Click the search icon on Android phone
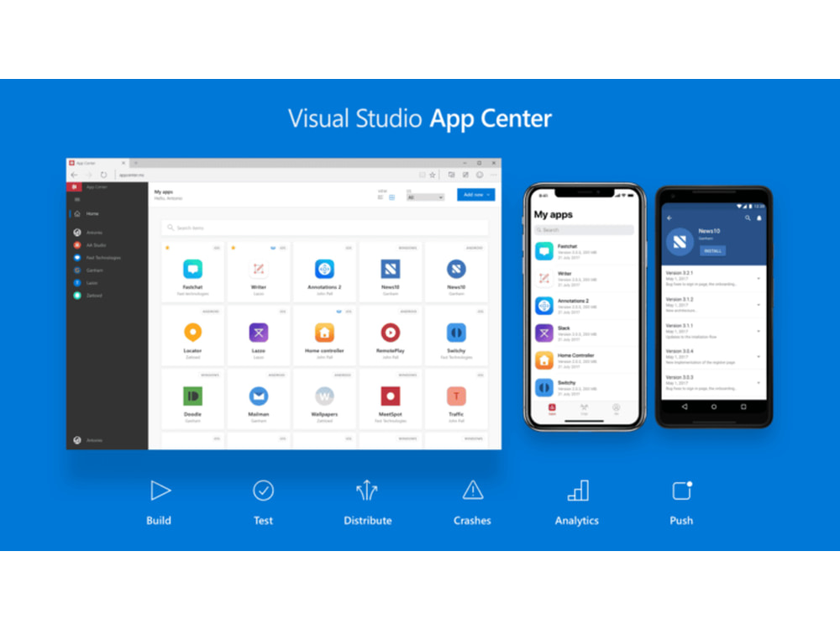This screenshot has height=630, width=840. coord(748,218)
